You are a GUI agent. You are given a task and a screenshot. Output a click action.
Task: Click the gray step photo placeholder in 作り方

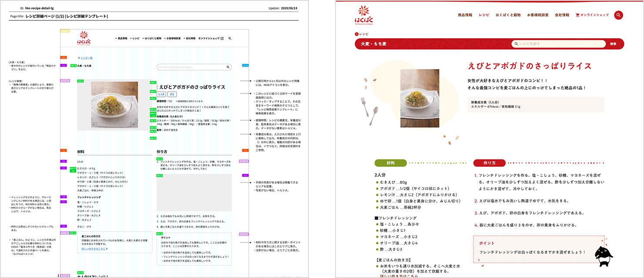click(x=194, y=193)
